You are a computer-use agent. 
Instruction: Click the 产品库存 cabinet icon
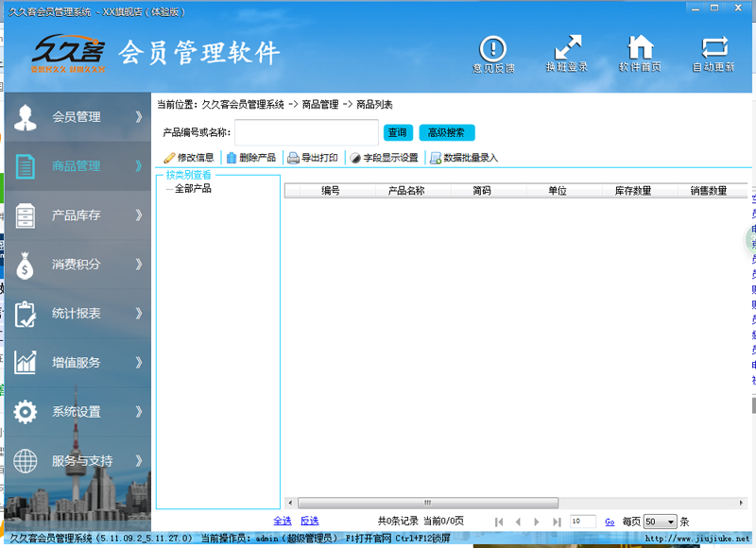click(x=26, y=215)
